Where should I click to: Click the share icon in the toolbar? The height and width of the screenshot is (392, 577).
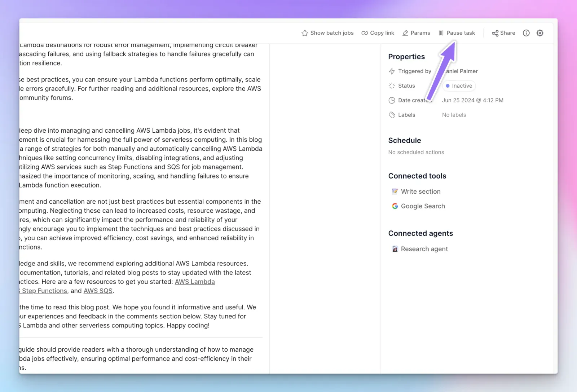point(495,33)
